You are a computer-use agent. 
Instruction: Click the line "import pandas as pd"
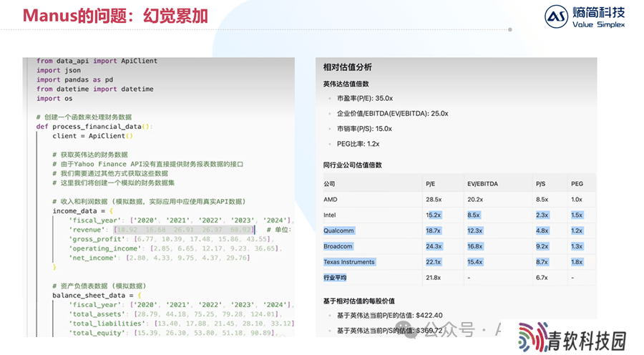pos(74,79)
